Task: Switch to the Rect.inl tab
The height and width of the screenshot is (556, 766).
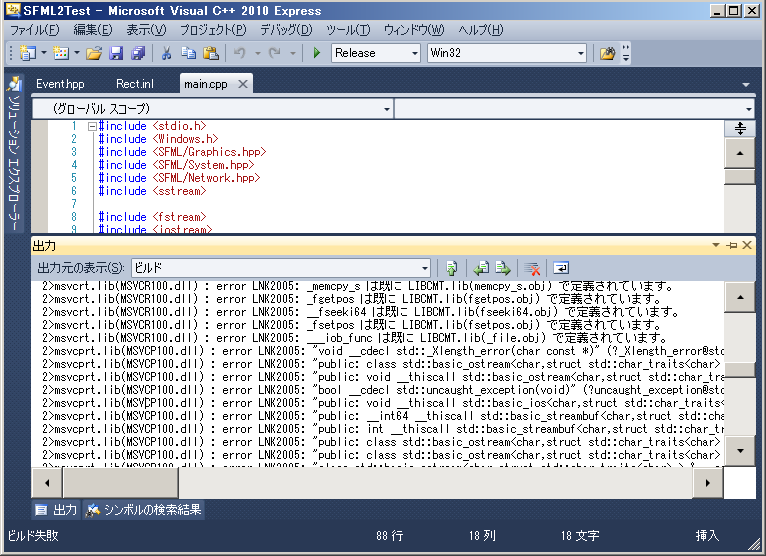Action: pos(135,84)
